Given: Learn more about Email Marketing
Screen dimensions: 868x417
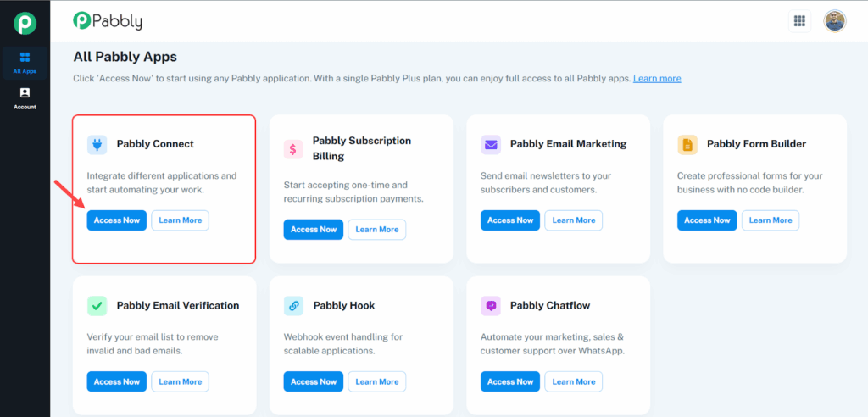Looking at the screenshot, I should pos(574,220).
